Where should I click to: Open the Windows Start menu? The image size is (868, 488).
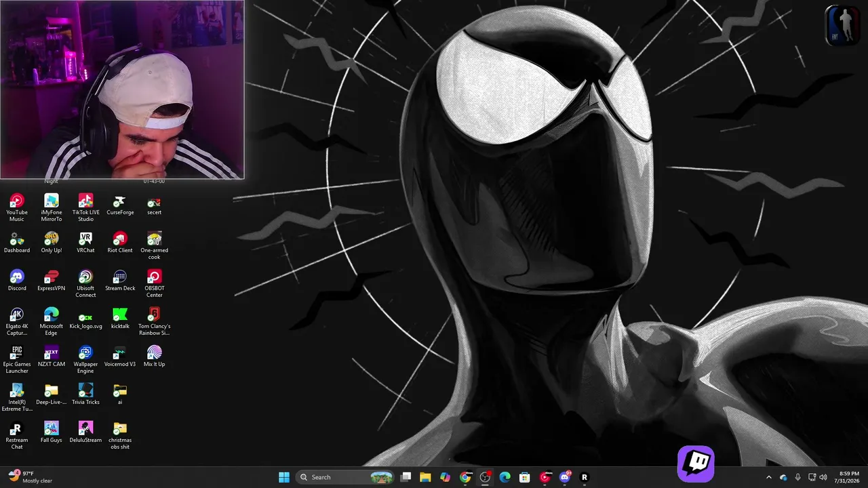tap(284, 477)
